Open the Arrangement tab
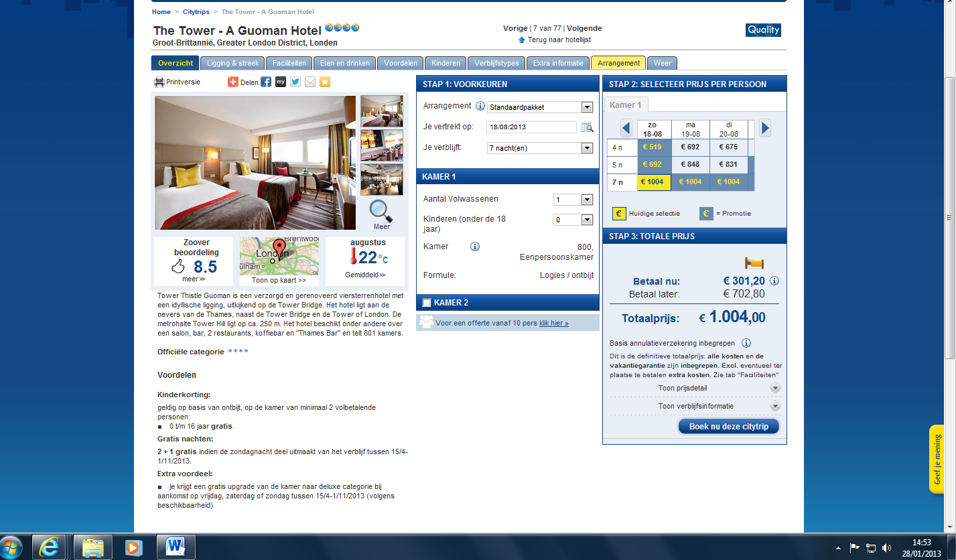The image size is (956, 560). point(618,63)
